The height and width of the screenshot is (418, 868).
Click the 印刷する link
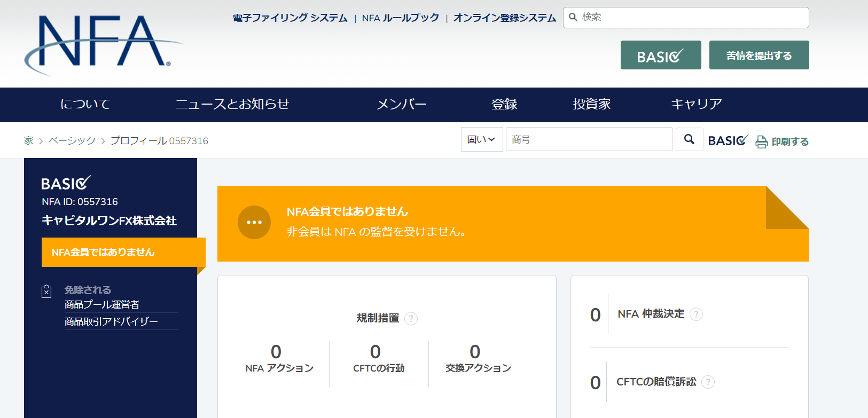(x=790, y=141)
